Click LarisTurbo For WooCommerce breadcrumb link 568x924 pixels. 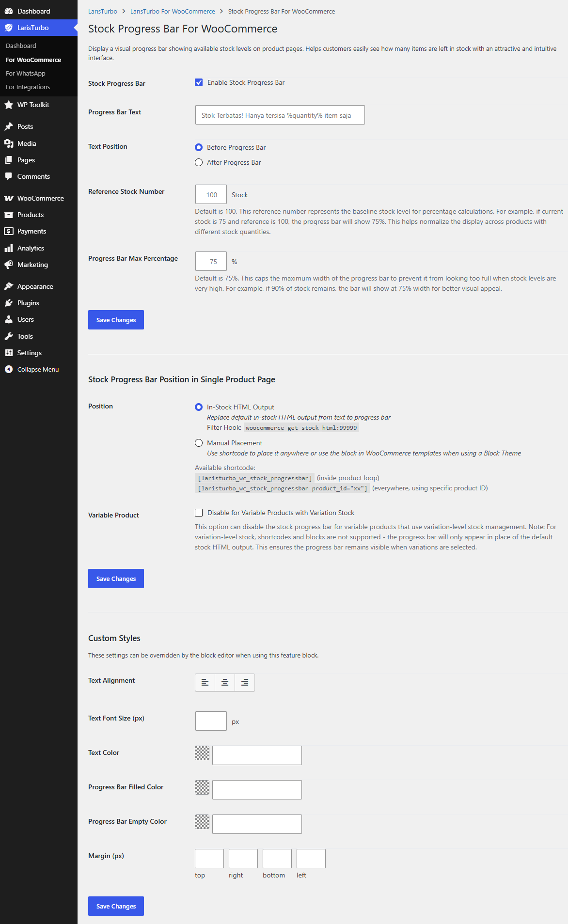tap(173, 11)
